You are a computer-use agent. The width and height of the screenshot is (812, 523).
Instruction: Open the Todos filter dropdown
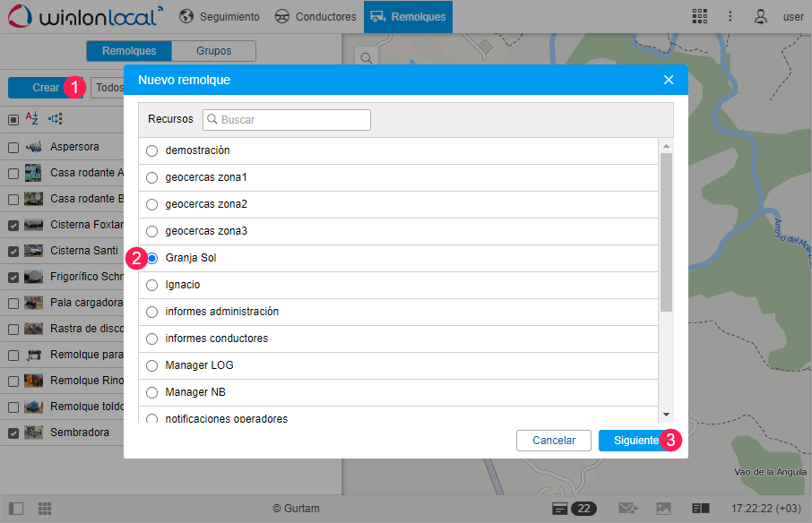point(108,88)
